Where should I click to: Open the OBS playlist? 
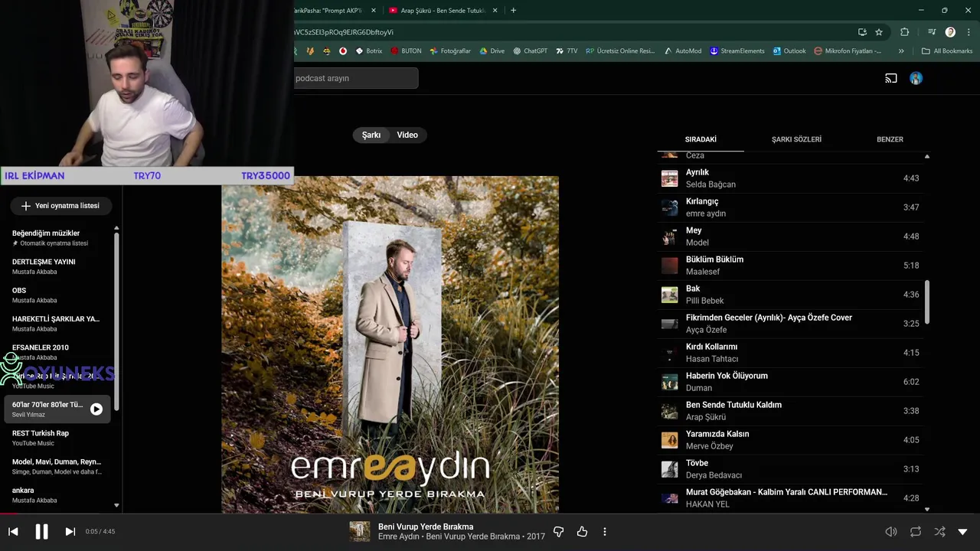(57, 295)
